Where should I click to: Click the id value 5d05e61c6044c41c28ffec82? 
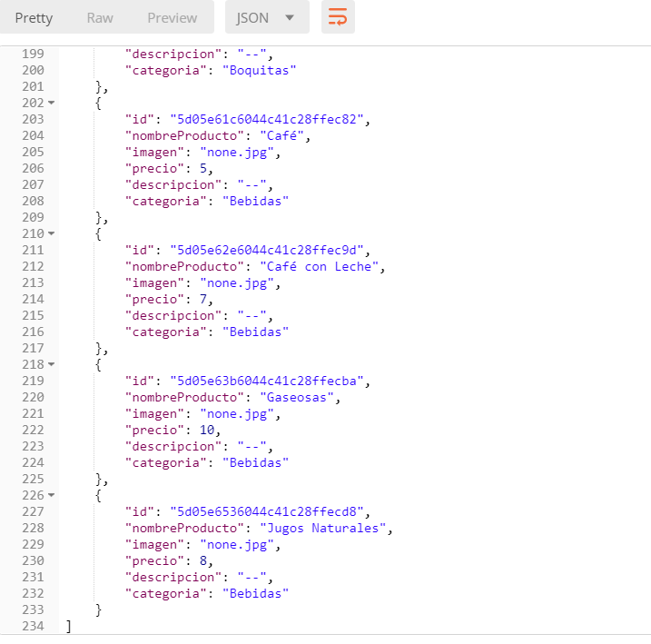click(x=270, y=120)
